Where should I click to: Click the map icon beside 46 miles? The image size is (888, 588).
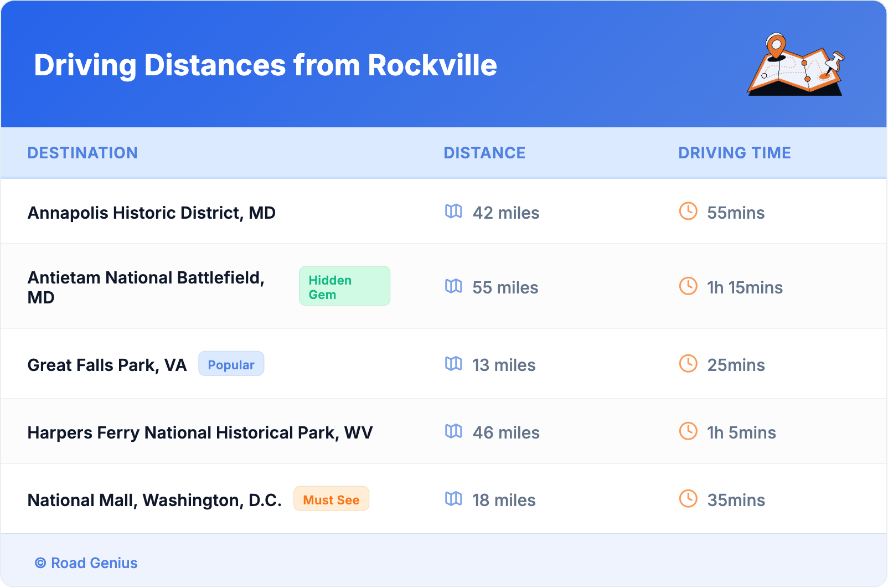pos(453,431)
